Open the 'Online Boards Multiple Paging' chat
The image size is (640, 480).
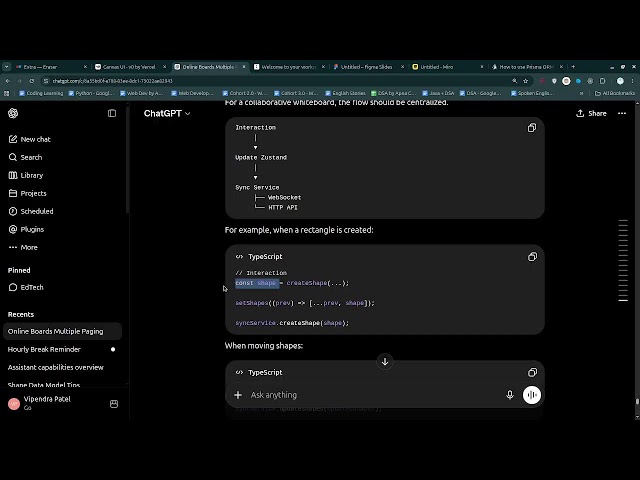(x=62, y=331)
